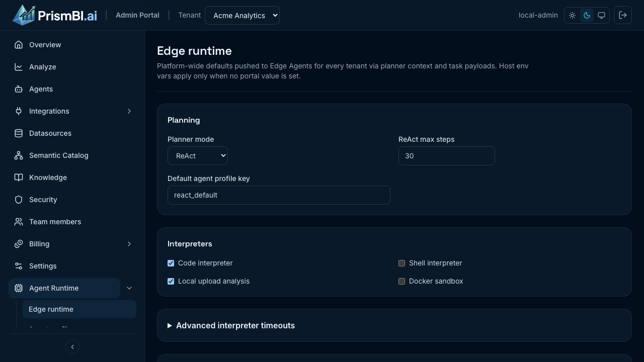Enable Shell interpreter checkbox
Image resolution: width=644 pixels, height=362 pixels.
pos(401,263)
